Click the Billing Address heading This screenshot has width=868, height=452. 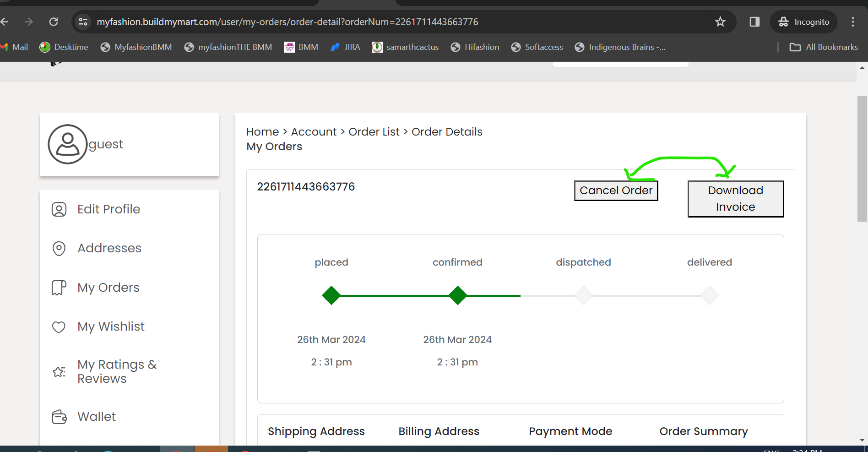(x=439, y=431)
